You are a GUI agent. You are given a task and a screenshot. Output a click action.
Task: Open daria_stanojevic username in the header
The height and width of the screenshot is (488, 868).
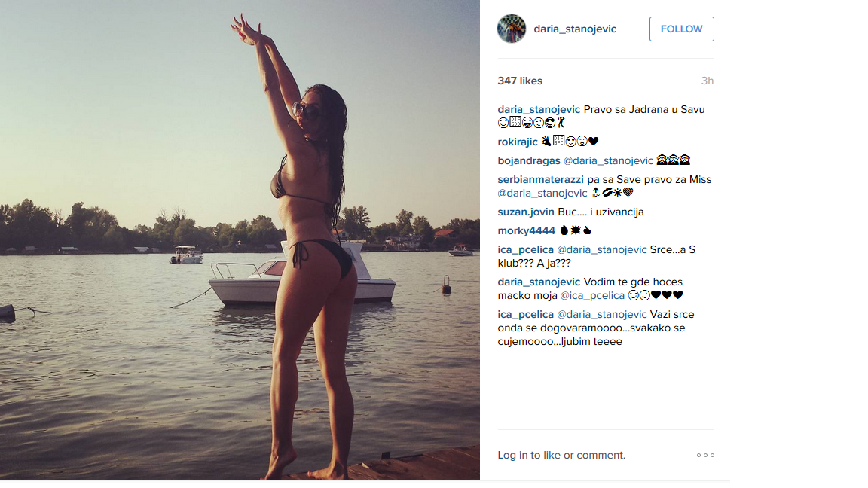575,29
